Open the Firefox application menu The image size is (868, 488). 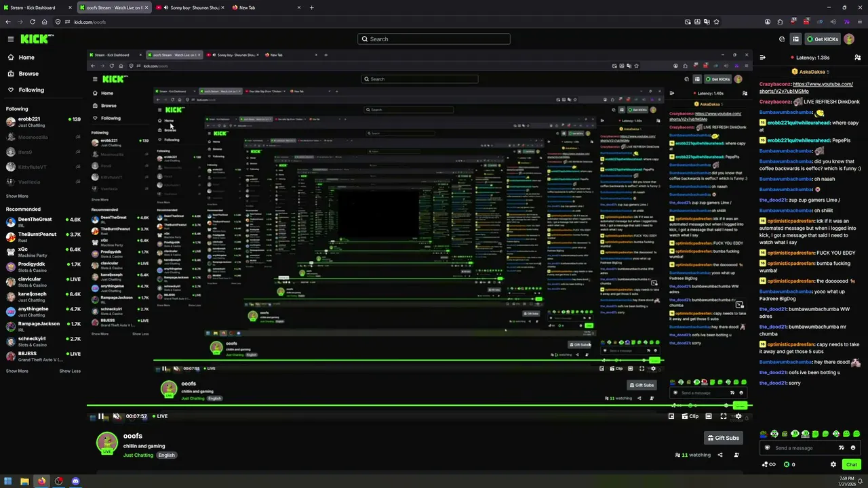tap(859, 22)
